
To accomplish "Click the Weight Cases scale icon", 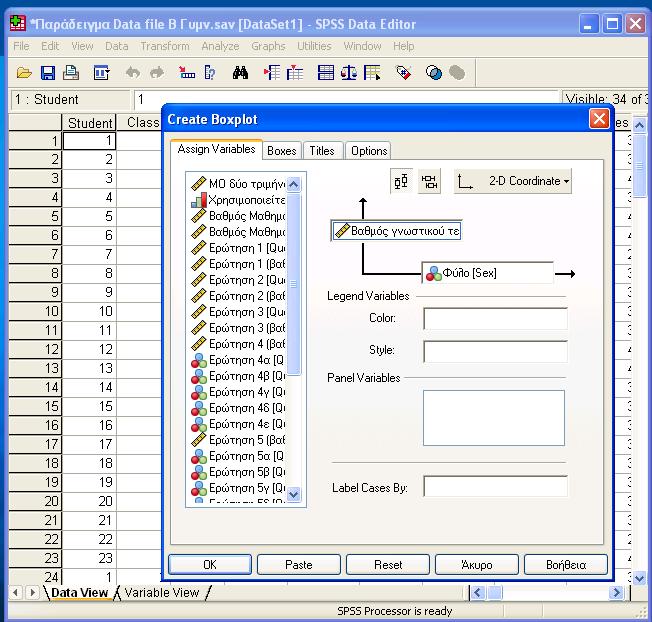I will pos(349,73).
